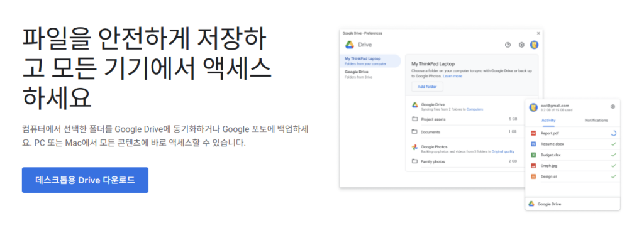Viewport: 644px width, 228px height.
Task: Click the 데스크톱용 Drive 다운로드 button
Action: click(85, 180)
